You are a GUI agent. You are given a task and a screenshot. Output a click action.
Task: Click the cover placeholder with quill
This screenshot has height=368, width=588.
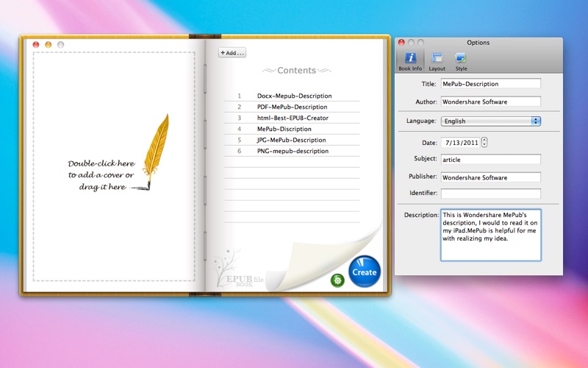114,166
